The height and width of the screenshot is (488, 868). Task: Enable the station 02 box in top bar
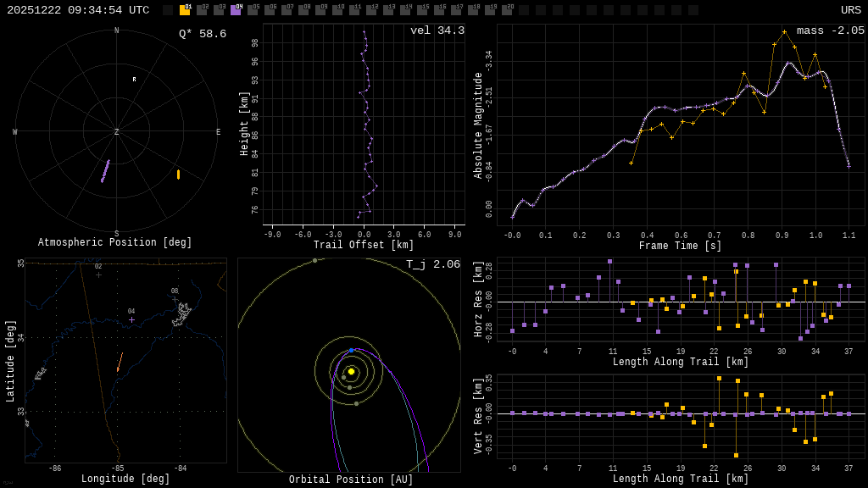202,10
